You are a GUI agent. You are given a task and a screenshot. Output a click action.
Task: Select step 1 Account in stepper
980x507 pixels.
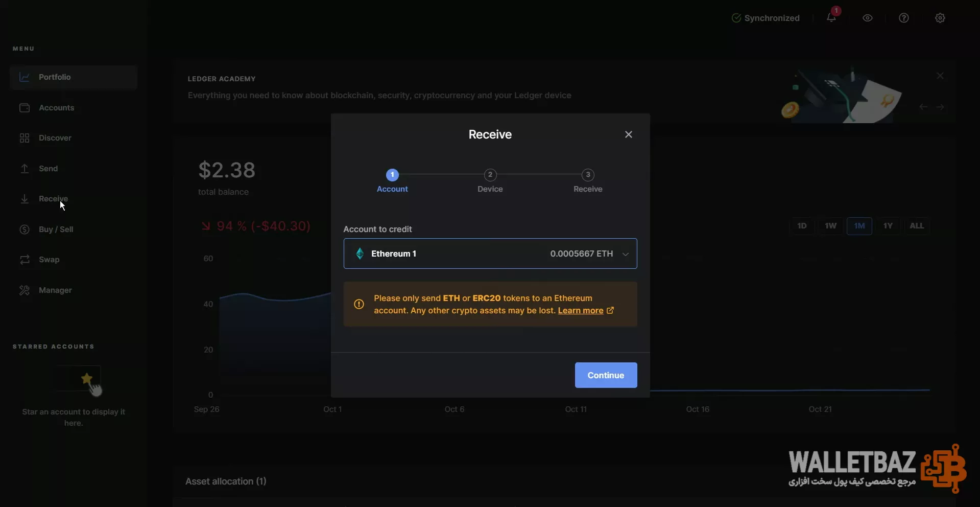pos(392,181)
